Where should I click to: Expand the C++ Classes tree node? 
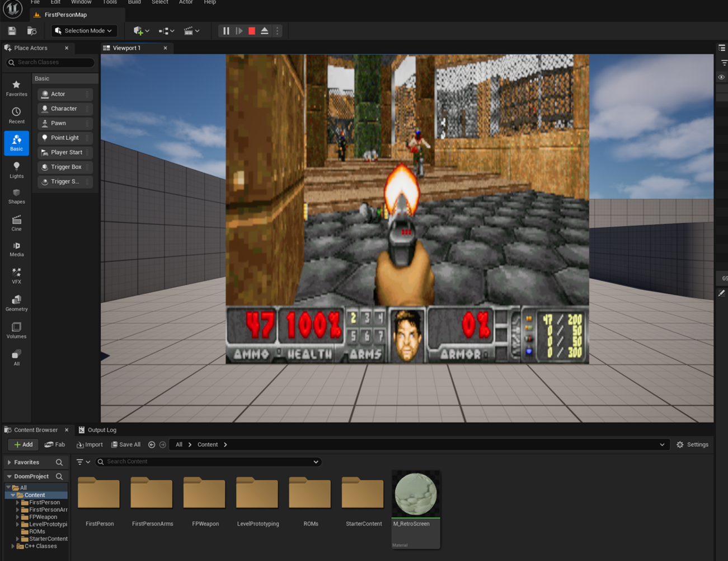pos(13,546)
